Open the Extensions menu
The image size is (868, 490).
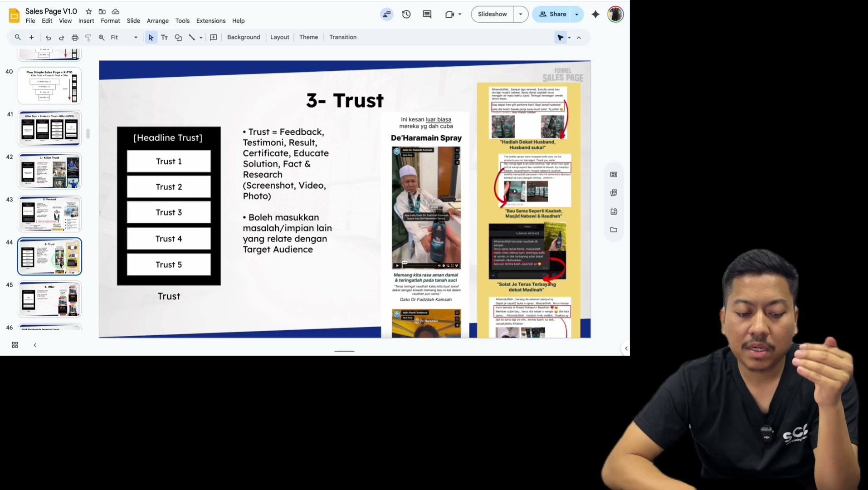coord(211,21)
